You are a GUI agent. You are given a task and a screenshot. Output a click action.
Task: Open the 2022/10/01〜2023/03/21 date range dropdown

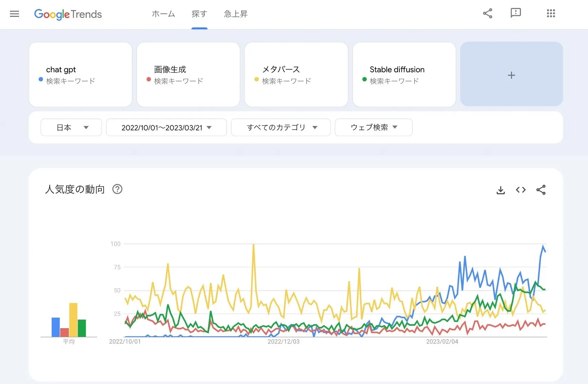(167, 127)
